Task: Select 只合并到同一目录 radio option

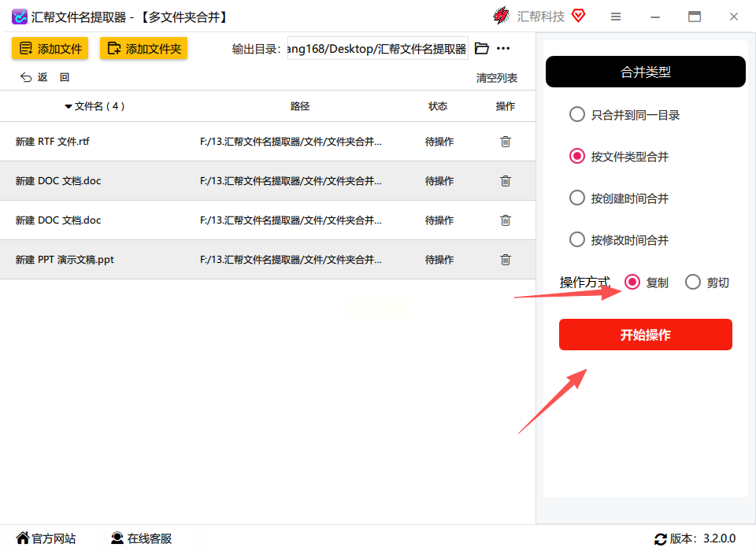Action: pyautogui.click(x=577, y=115)
